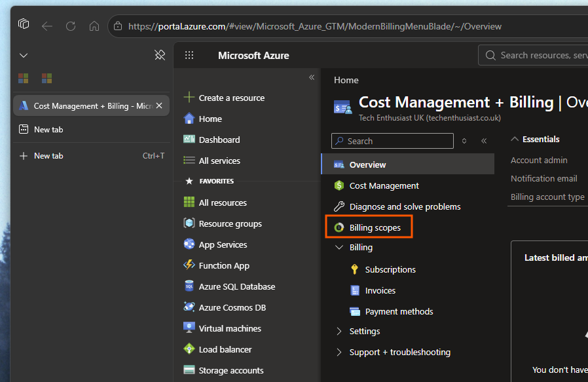
Task: Click the Azure Cosmos DB icon
Action: (189, 307)
